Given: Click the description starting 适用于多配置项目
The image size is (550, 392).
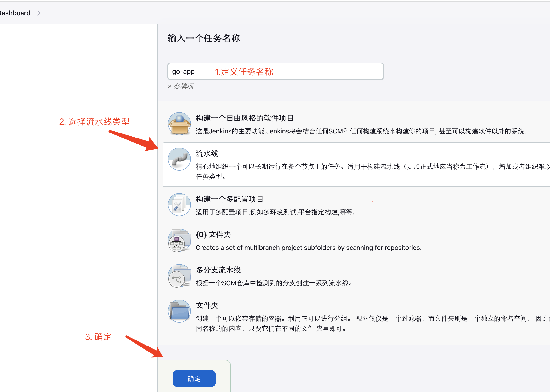Looking at the screenshot, I should pyautogui.click(x=275, y=212).
